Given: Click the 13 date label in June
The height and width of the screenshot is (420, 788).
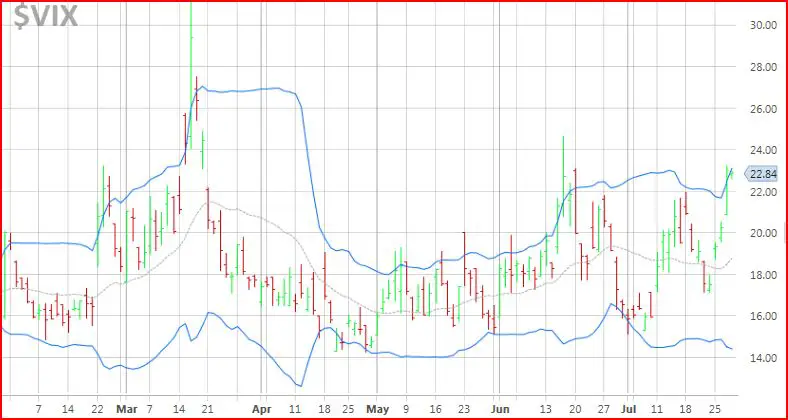Looking at the screenshot, I should coord(546,409).
